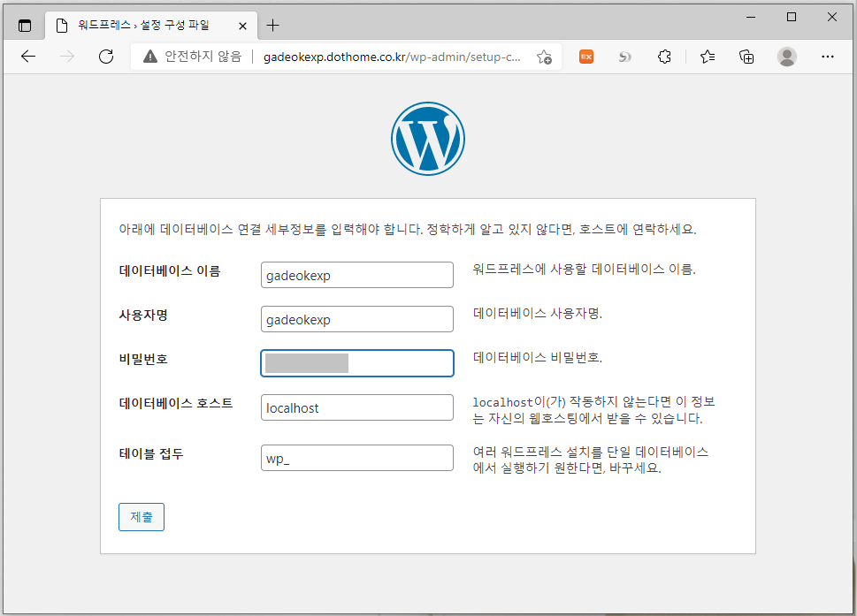The height and width of the screenshot is (616, 857).
Task: Focus the 비밀번호 input field
Action: coord(357,363)
